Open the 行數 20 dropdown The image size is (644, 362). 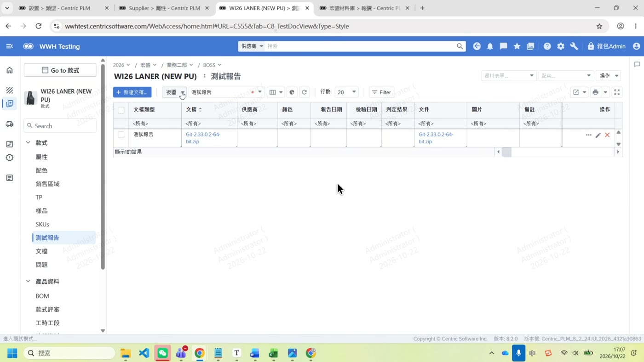point(346,92)
